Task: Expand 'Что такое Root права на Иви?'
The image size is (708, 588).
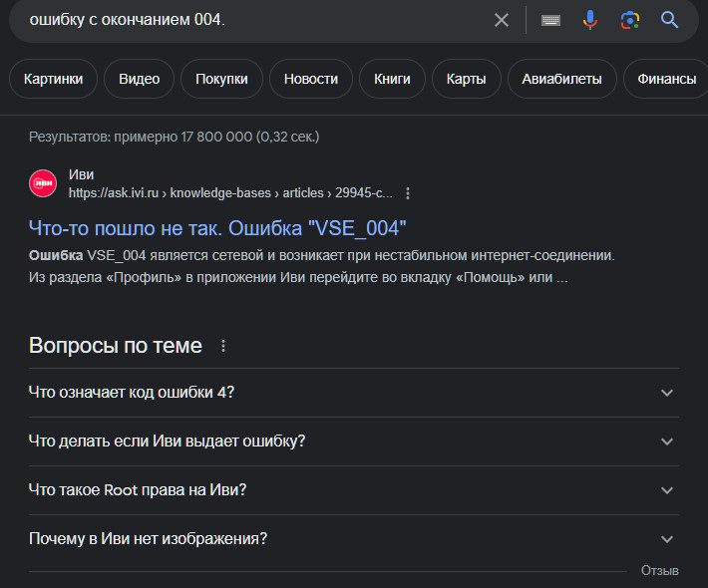Action: [x=667, y=490]
